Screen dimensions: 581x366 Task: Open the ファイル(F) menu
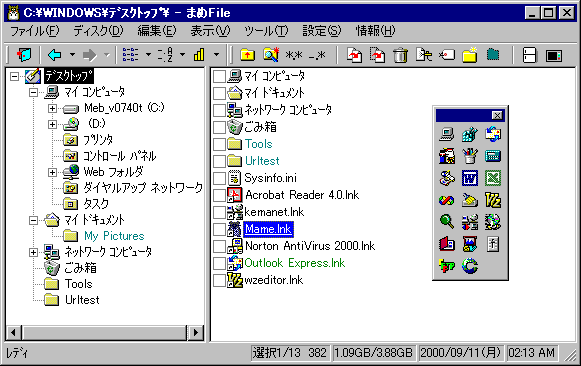tap(34, 31)
